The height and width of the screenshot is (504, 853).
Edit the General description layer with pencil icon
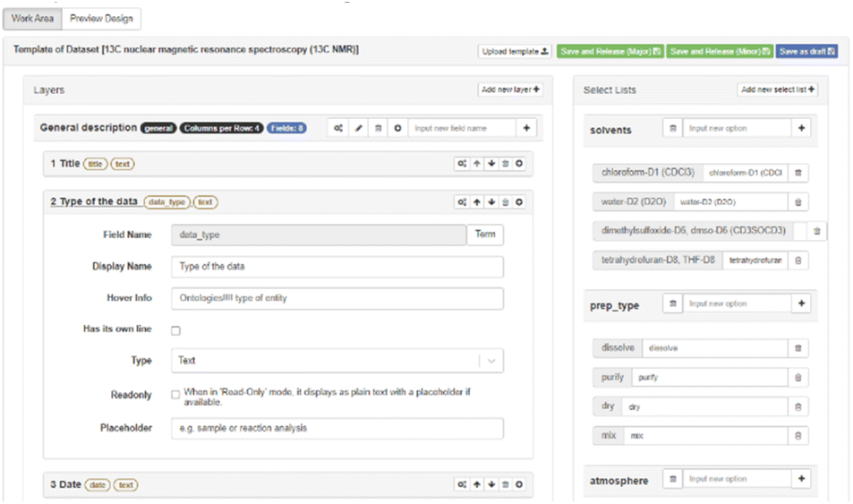click(x=359, y=128)
